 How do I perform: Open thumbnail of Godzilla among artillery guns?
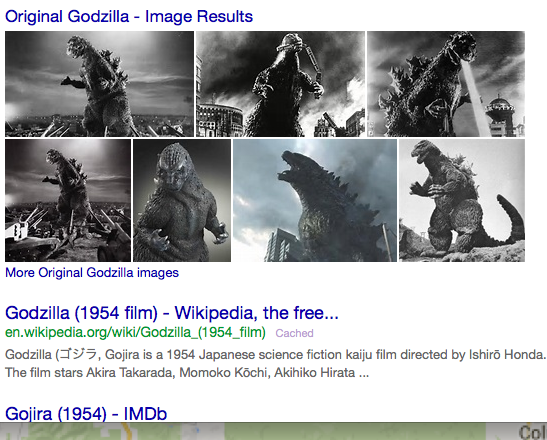(x=68, y=200)
